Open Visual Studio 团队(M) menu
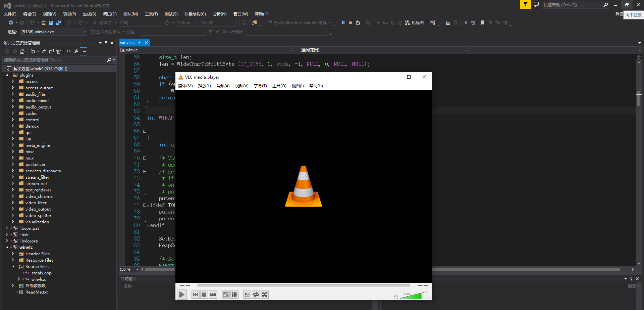Image resolution: width=644 pixels, height=310 pixels. [x=130, y=14]
